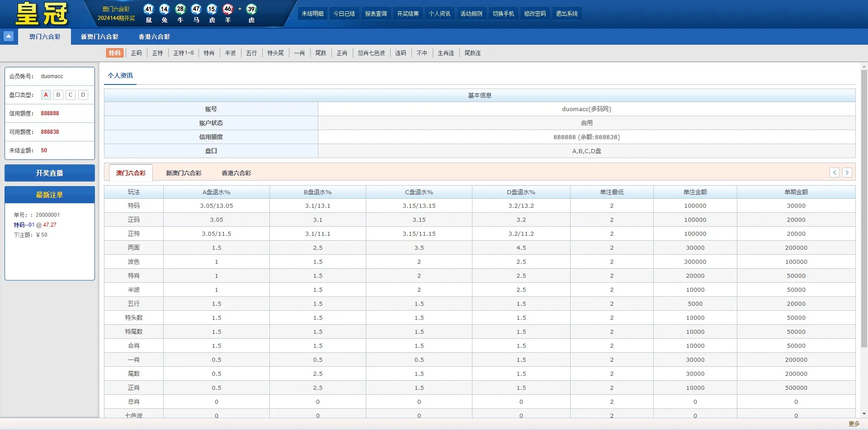Click 退出系统 to log out
The image size is (868, 430).
[567, 14]
